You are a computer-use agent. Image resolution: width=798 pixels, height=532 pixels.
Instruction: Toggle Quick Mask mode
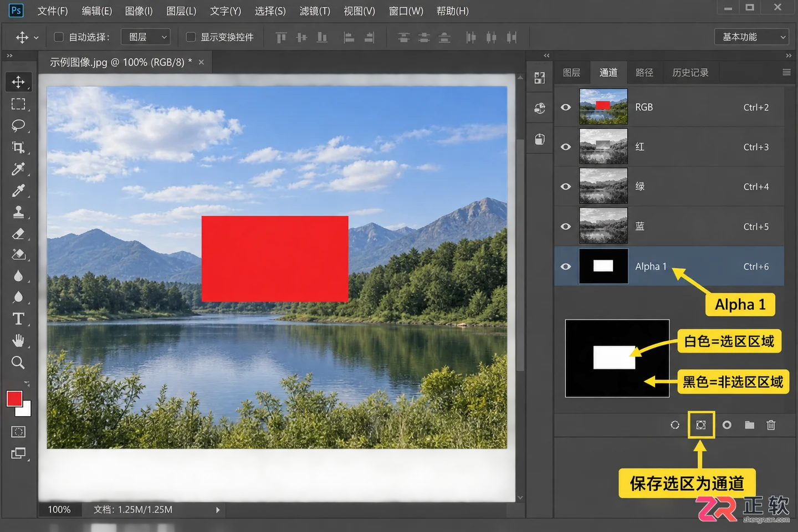tap(18, 432)
